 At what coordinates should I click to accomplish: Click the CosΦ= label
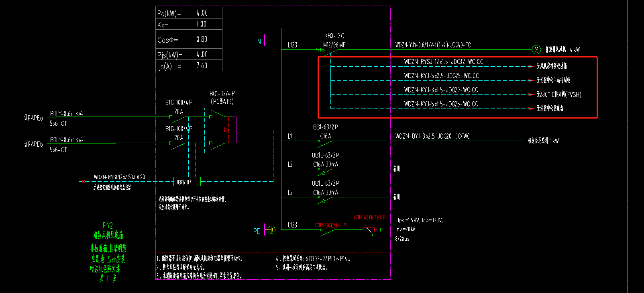168,40
